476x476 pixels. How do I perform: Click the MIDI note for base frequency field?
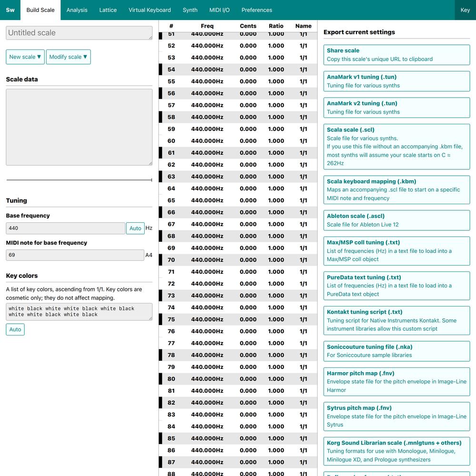coord(75,255)
